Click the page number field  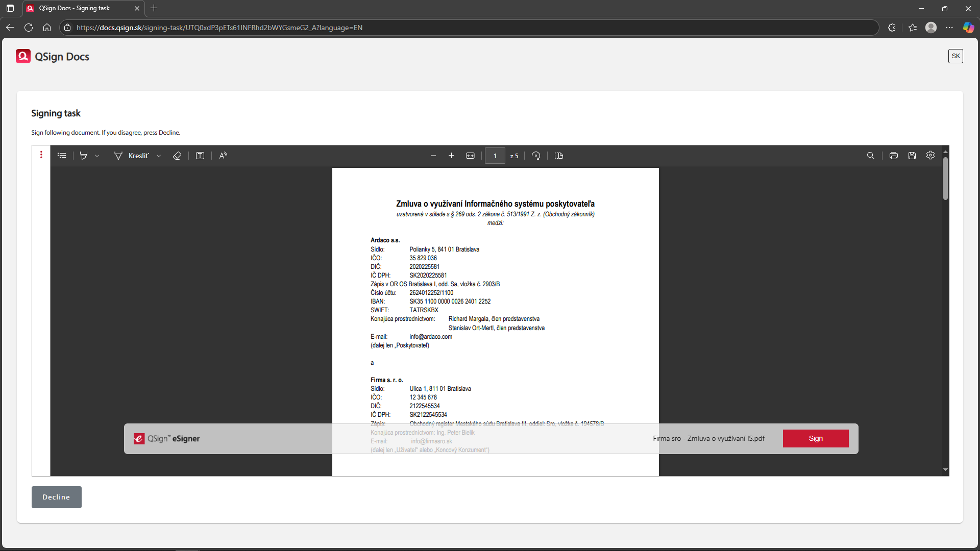coord(495,156)
